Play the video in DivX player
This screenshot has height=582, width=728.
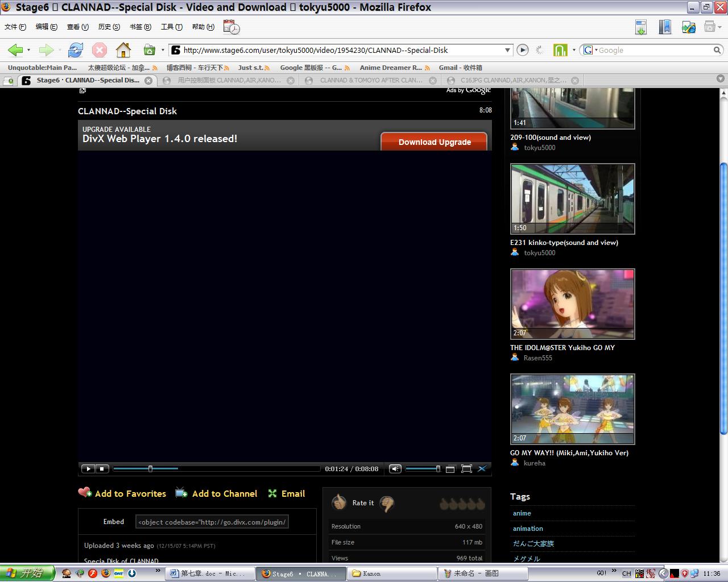coord(88,469)
